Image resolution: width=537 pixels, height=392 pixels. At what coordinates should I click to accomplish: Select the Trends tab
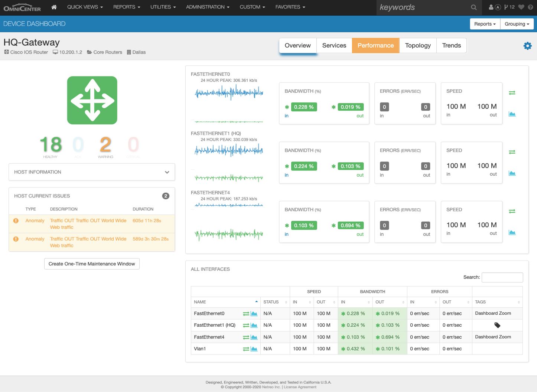[x=451, y=45]
